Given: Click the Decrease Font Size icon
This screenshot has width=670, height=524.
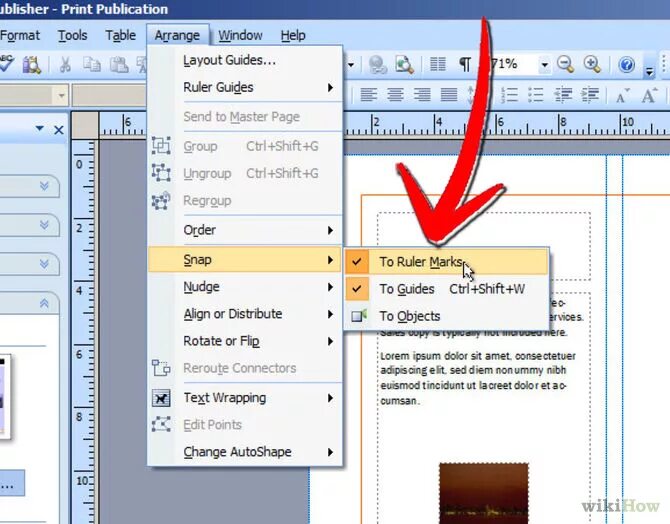Looking at the screenshot, I should click(x=623, y=95).
